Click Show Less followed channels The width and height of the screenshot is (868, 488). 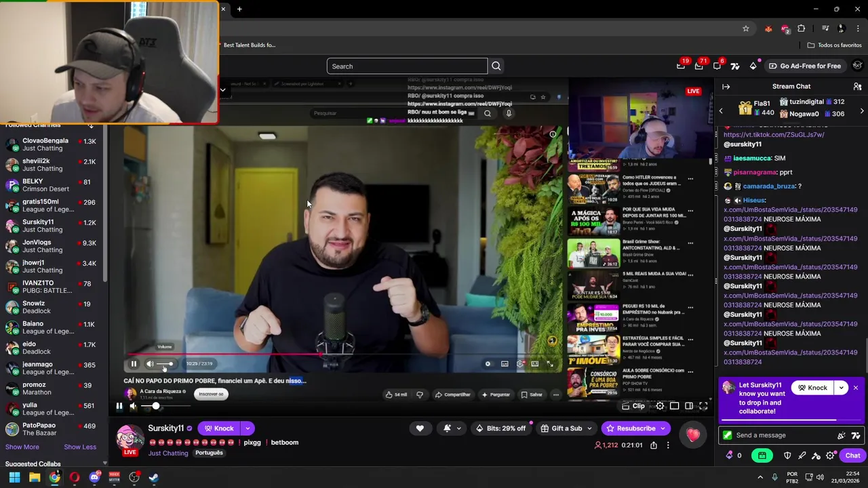[80, 447]
